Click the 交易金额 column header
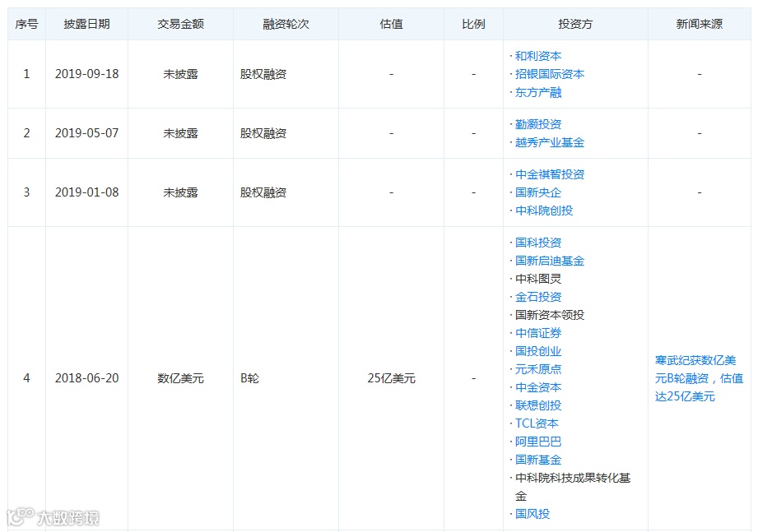The height and width of the screenshot is (532, 758). click(x=181, y=24)
